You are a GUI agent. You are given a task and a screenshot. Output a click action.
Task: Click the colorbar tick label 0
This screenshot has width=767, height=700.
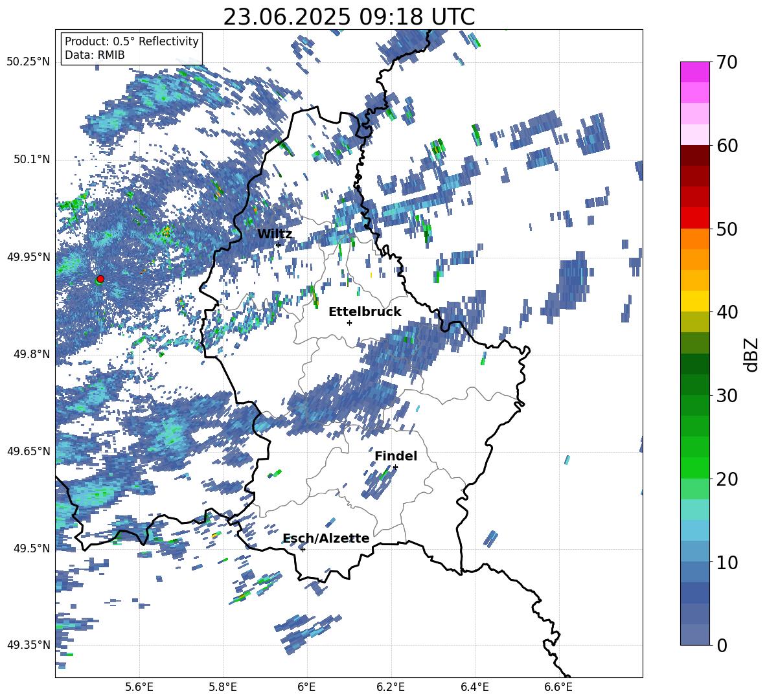[x=722, y=645]
